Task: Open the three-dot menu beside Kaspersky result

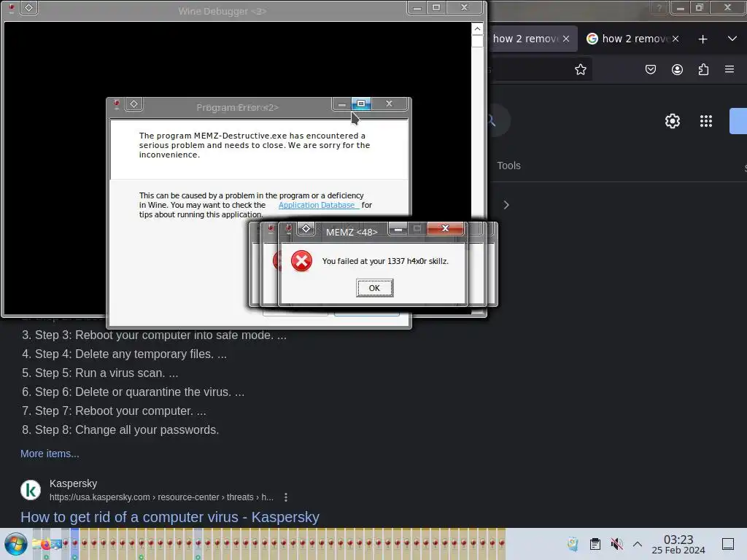Action: [286, 497]
